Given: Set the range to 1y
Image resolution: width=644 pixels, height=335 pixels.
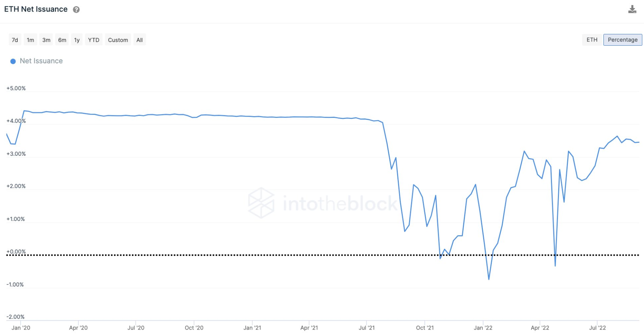Looking at the screenshot, I should (77, 40).
